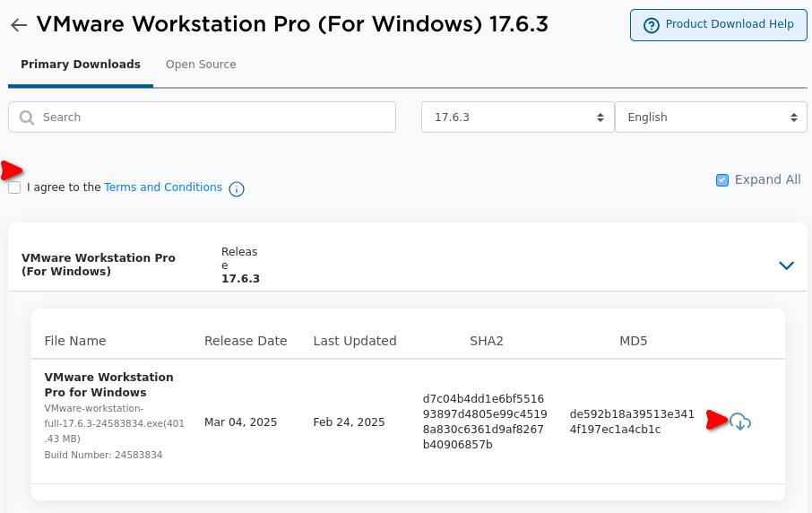Switch to the Open Source tab

(201, 65)
